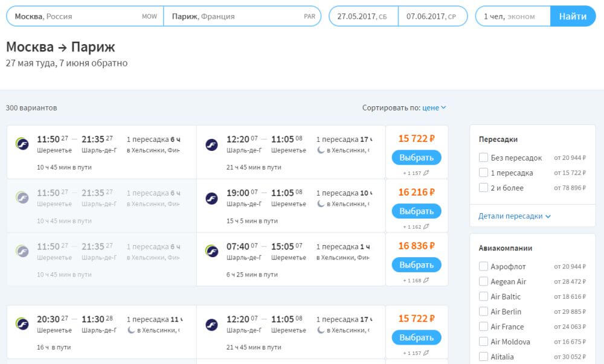Click the "300 вариантов" results count
This screenshot has height=364, width=604.
31,107
